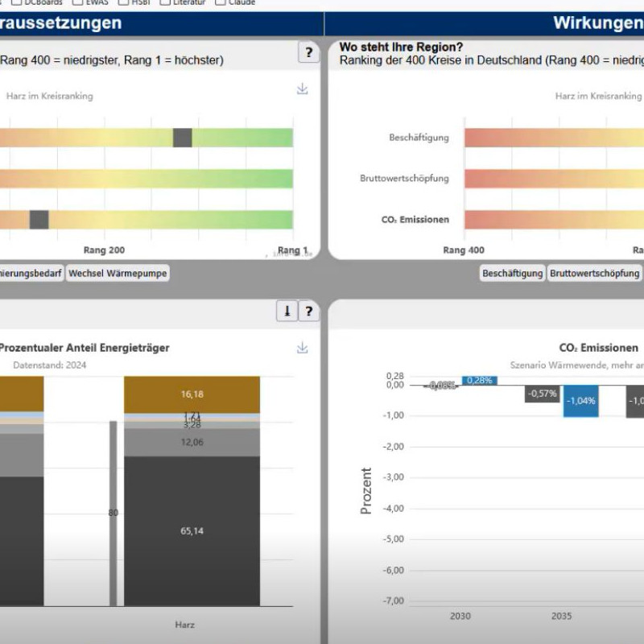The width and height of the screenshot is (644, 644).
Task: Click the brown 16,18 segment of the Harz bar
Action: click(192, 394)
